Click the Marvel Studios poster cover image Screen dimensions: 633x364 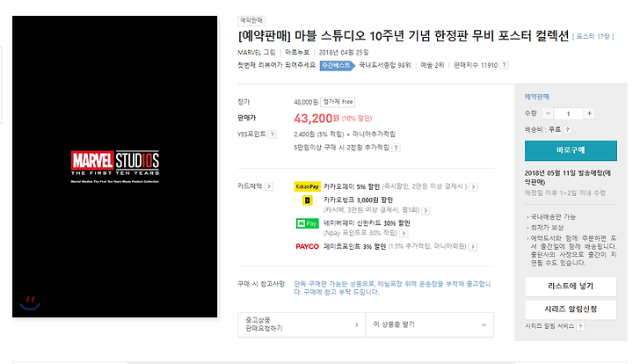click(x=114, y=166)
